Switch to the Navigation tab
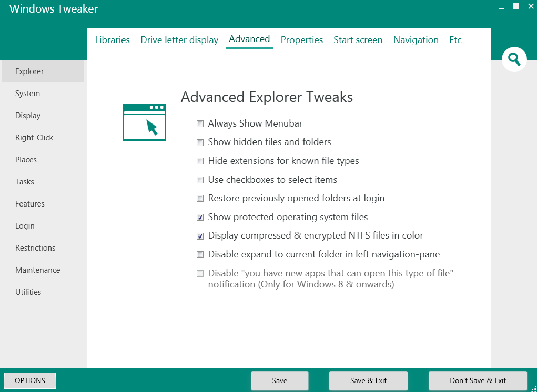 coord(416,40)
